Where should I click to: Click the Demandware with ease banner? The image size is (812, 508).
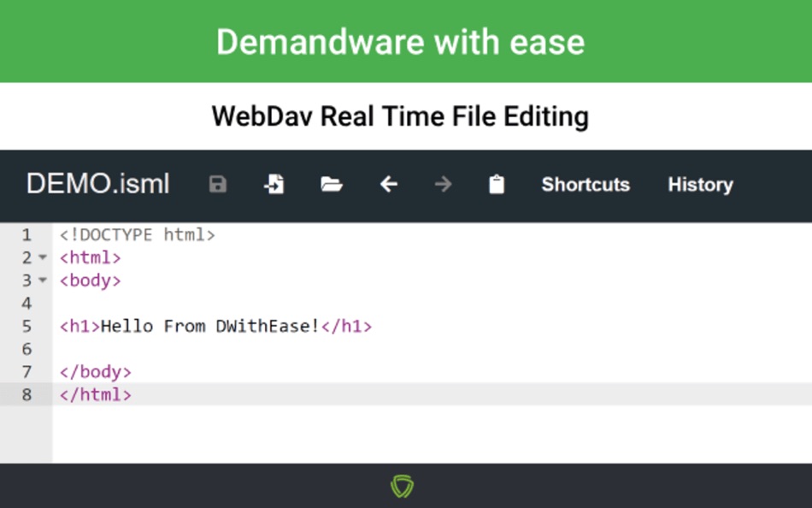(402, 40)
